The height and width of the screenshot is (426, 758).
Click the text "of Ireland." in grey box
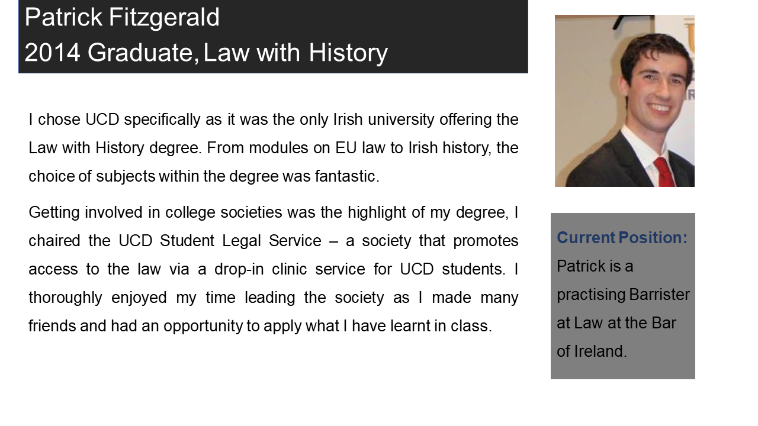[592, 352]
